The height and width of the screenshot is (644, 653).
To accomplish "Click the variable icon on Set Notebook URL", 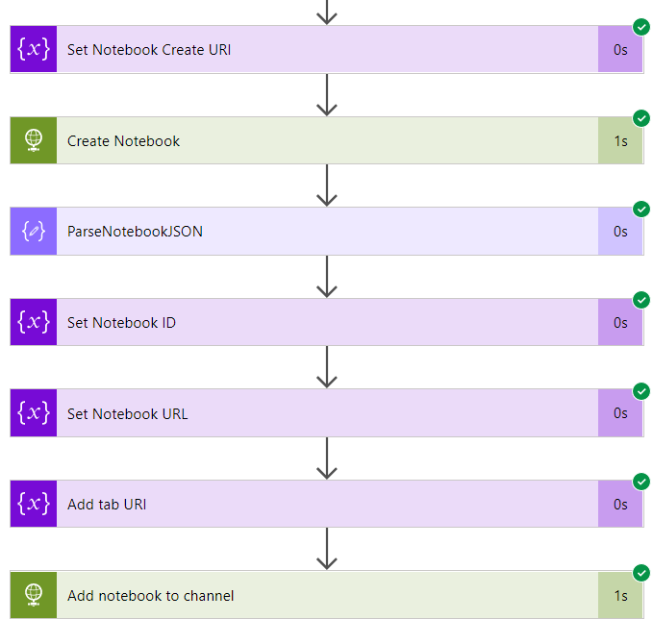I will tap(34, 413).
